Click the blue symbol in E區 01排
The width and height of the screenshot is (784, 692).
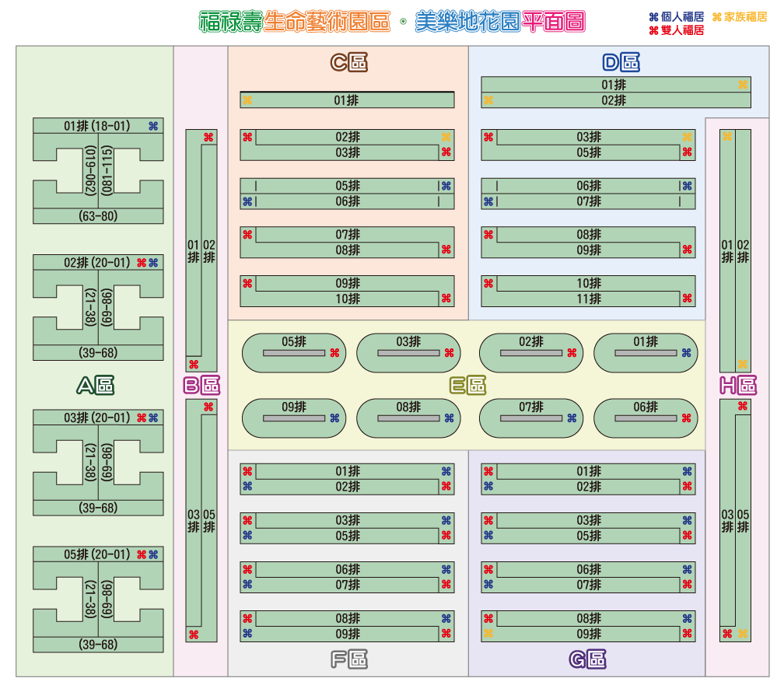tap(686, 352)
